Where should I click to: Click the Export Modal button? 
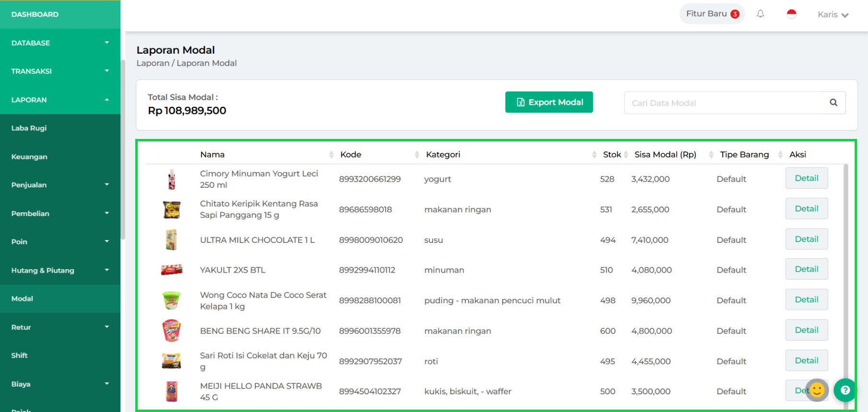pos(549,102)
